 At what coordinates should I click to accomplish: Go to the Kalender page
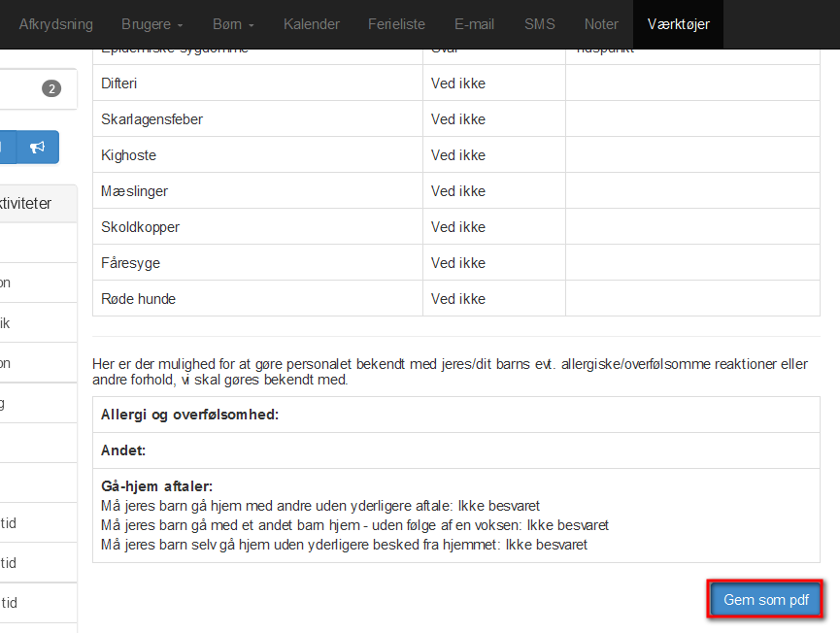point(312,24)
